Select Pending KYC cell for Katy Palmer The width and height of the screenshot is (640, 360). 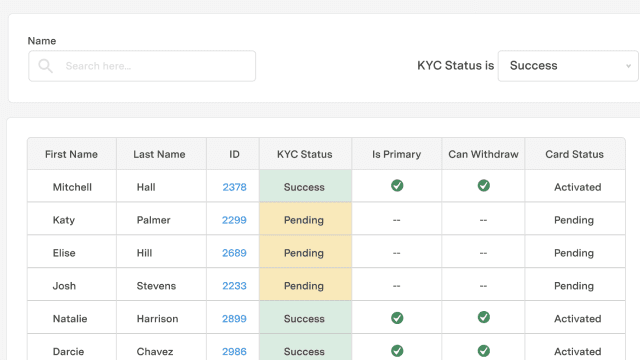point(305,219)
